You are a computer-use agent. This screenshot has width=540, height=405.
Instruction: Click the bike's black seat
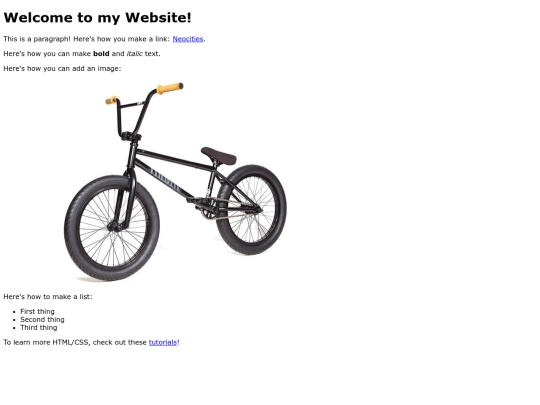[x=219, y=156]
